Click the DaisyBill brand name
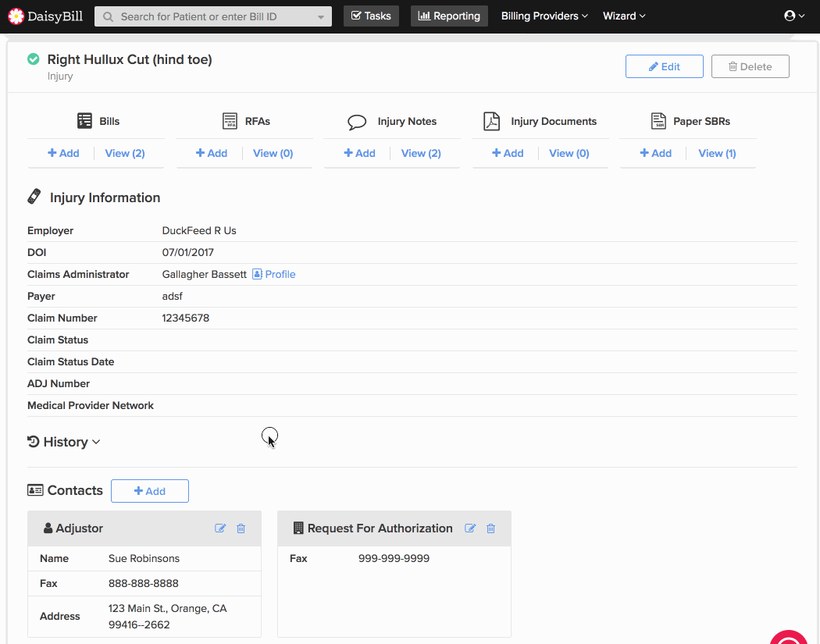 click(x=55, y=16)
